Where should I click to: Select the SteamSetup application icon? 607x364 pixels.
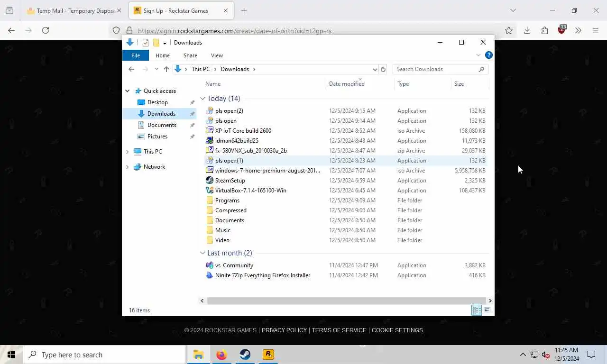tap(210, 181)
